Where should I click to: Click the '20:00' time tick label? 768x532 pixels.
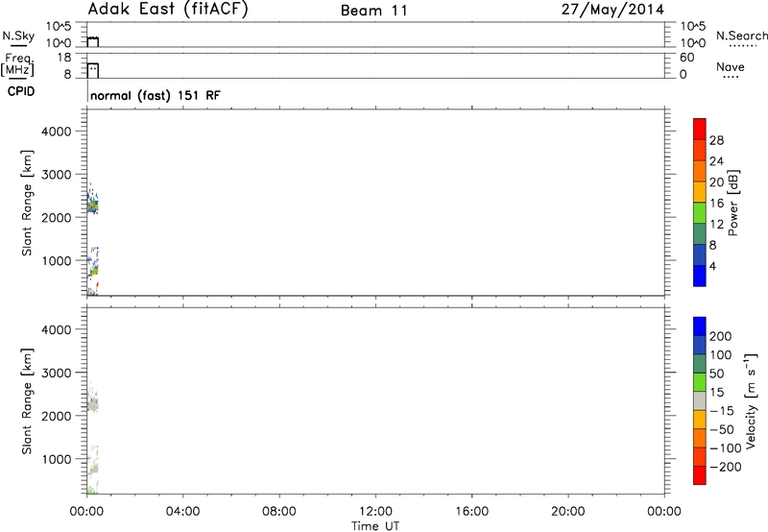(567, 512)
